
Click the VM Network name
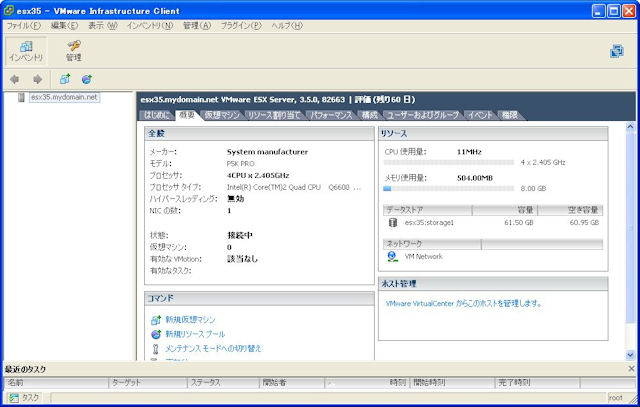(423, 256)
